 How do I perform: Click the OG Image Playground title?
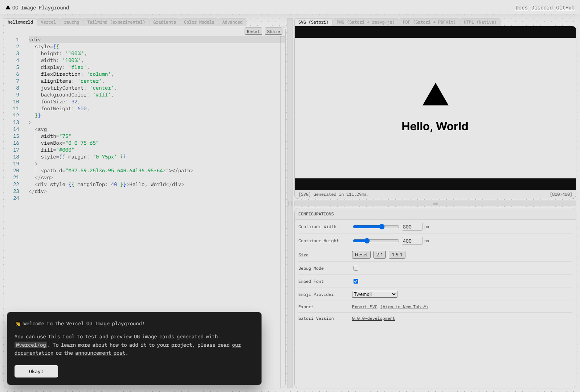(41, 8)
